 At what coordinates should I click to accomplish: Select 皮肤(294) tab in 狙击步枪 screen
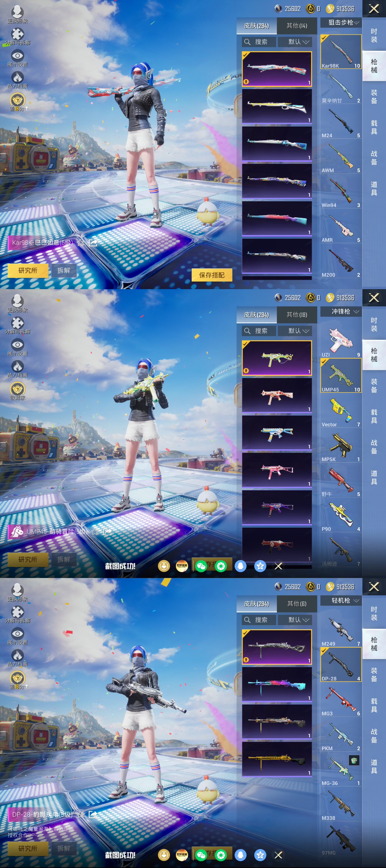257,26
